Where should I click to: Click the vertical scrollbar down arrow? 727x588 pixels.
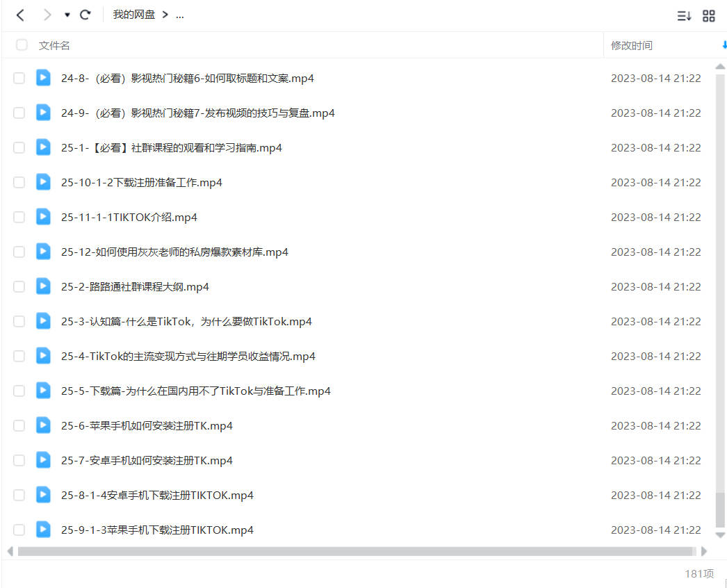(720, 535)
